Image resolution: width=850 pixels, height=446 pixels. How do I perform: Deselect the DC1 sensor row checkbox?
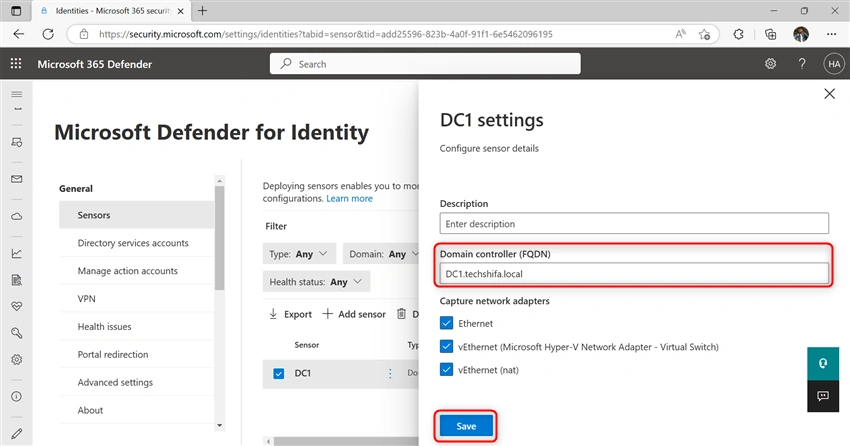tap(279, 373)
